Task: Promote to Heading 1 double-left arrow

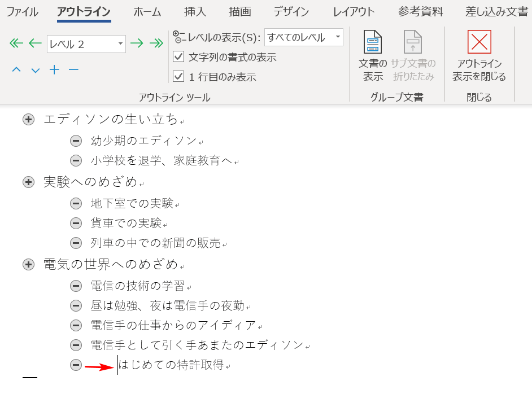Action: coord(16,43)
